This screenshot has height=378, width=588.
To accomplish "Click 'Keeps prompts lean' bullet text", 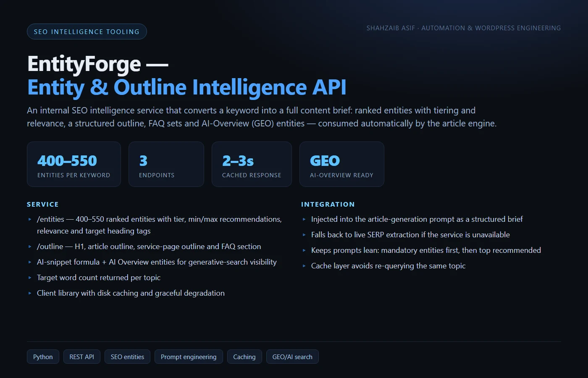I will click(426, 250).
